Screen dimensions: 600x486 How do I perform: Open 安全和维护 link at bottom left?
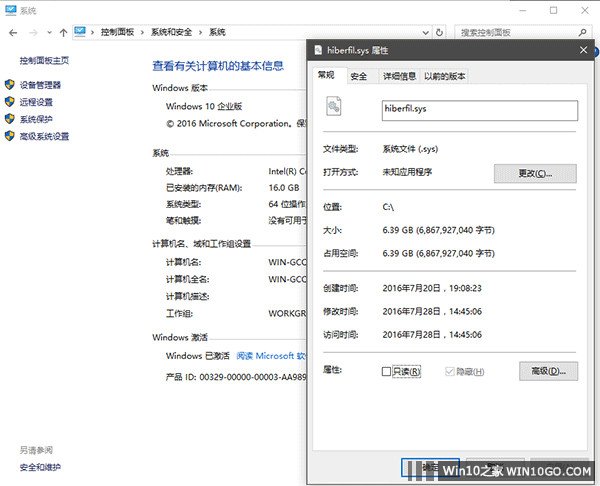40,467
